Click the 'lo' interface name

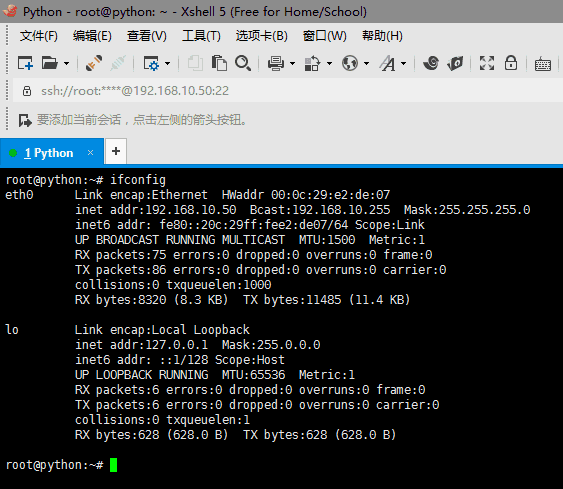pyautogui.click(x=12, y=330)
